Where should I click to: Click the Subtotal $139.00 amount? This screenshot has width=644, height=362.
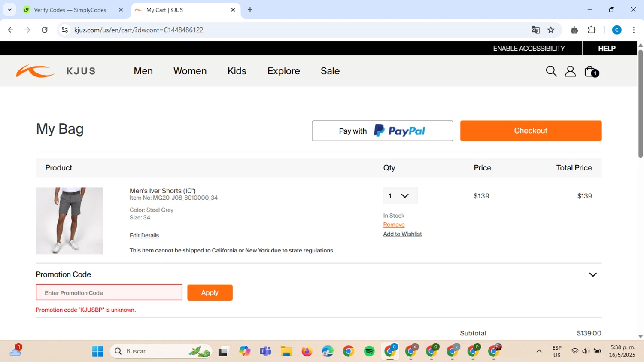pyautogui.click(x=589, y=333)
